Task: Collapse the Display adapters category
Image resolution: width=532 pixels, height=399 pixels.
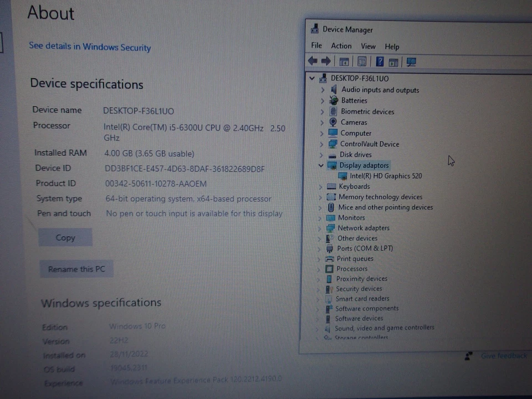Action: point(320,165)
